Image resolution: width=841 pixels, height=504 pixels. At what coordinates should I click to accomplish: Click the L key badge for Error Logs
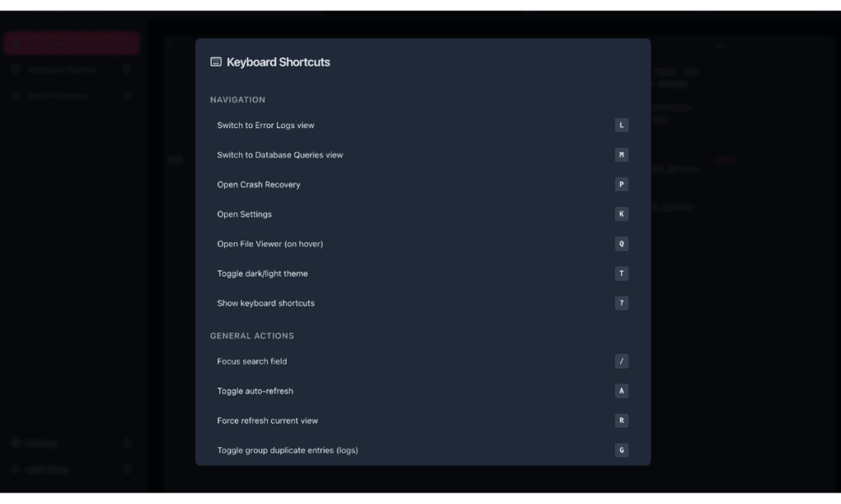coord(621,125)
